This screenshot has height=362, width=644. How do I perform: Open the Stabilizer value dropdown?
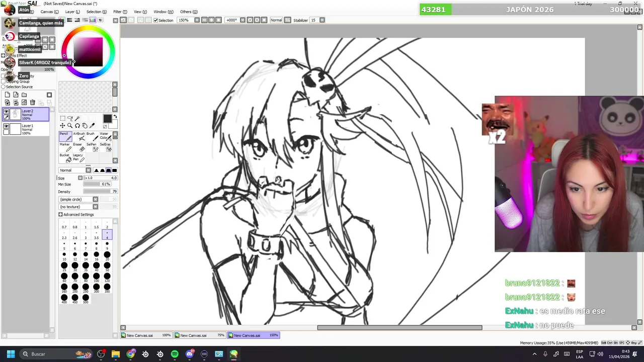coord(322,20)
